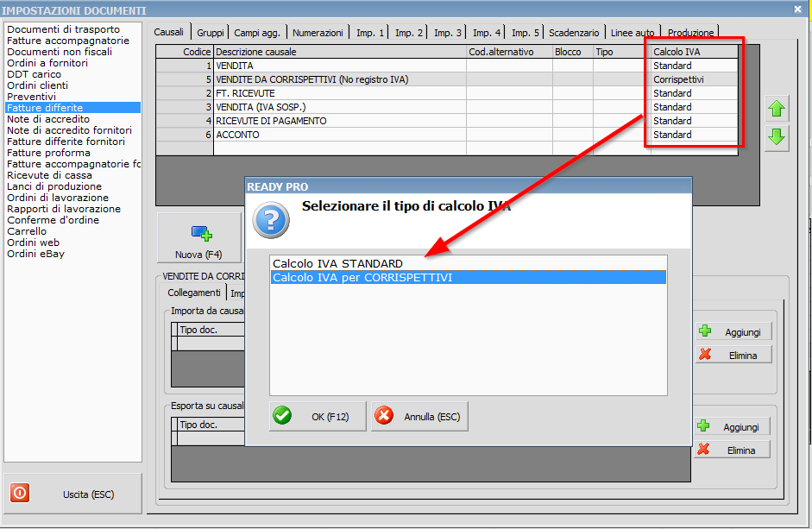Select Ordini eBay in document list

35,254
